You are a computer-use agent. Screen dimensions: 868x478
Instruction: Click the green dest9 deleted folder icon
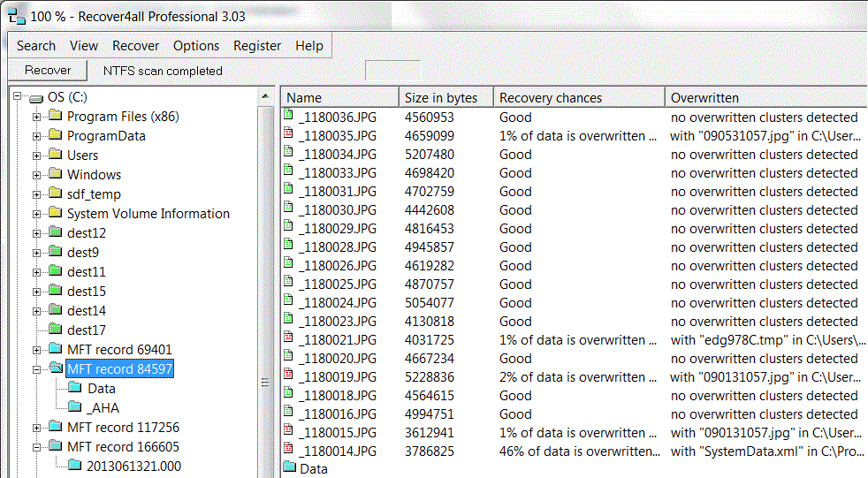pos(55,252)
